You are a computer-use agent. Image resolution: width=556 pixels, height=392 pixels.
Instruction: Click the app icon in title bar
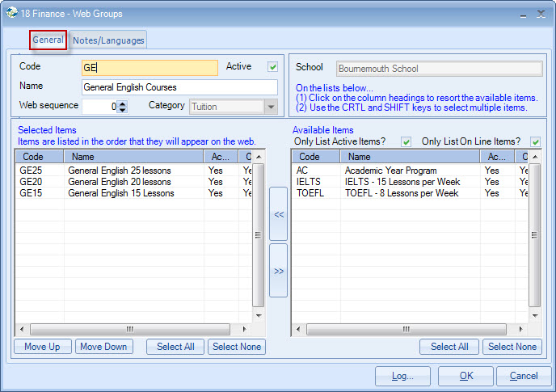point(12,13)
